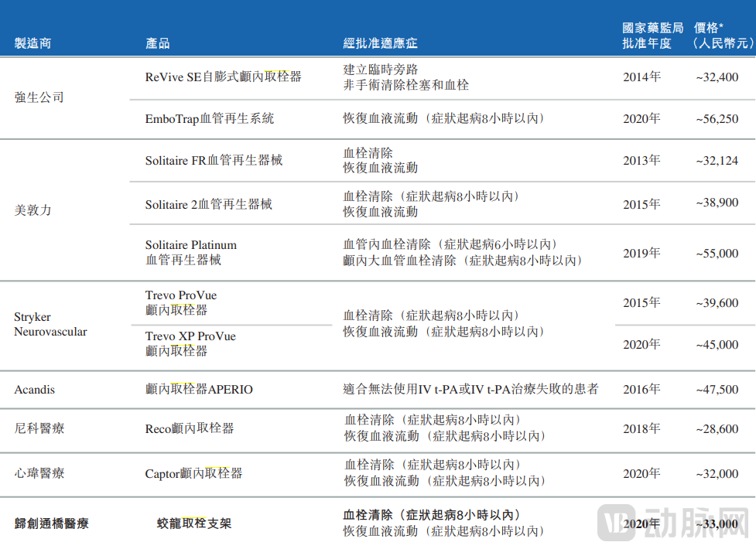Select product Trevo XP ProVue 顱內取栓器
Screen dimensions: 756x549
pos(190,343)
